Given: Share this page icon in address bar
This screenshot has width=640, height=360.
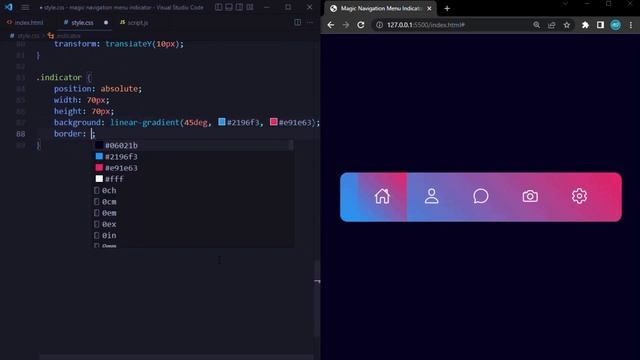Looking at the screenshot, I should click(551, 25).
